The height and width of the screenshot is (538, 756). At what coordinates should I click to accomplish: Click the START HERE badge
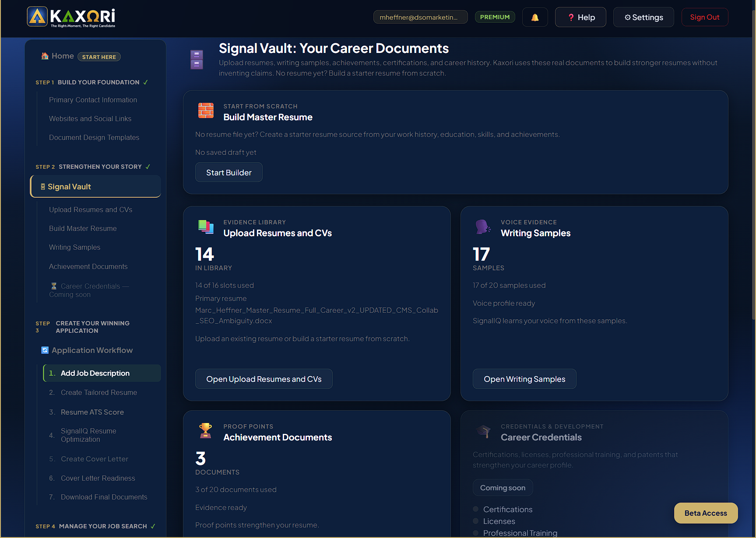(x=99, y=57)
